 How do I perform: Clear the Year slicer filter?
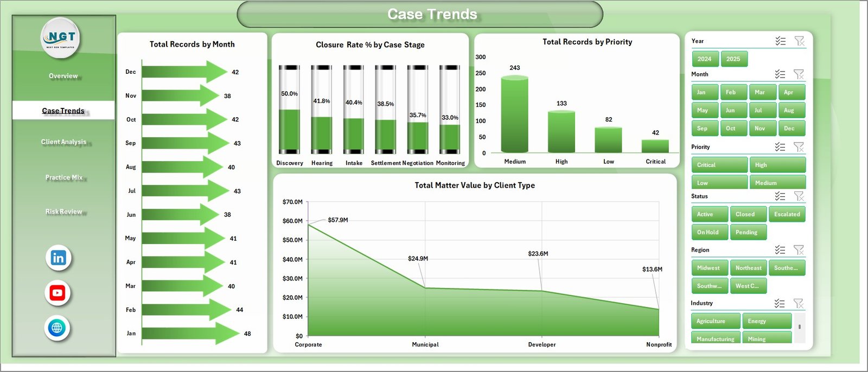coord(799,41)
